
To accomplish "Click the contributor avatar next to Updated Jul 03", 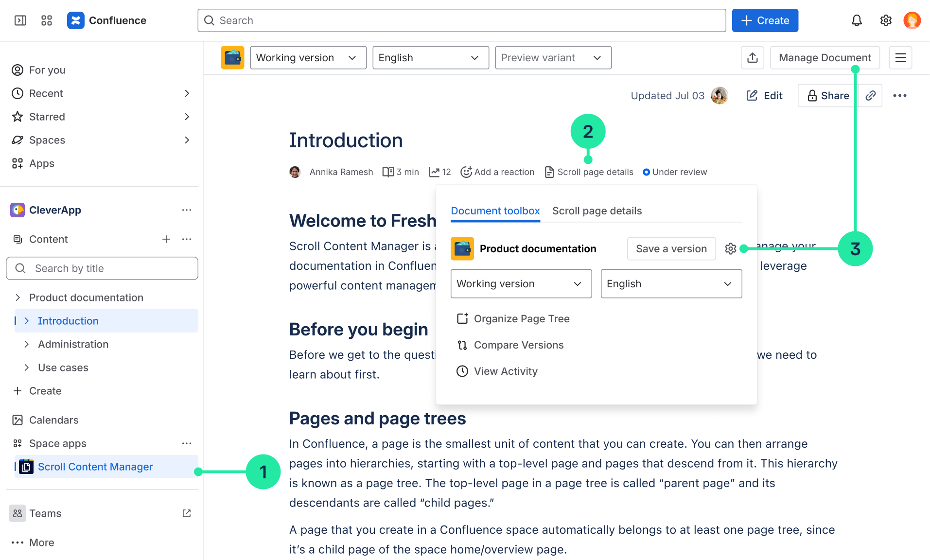I will (719, 96).
